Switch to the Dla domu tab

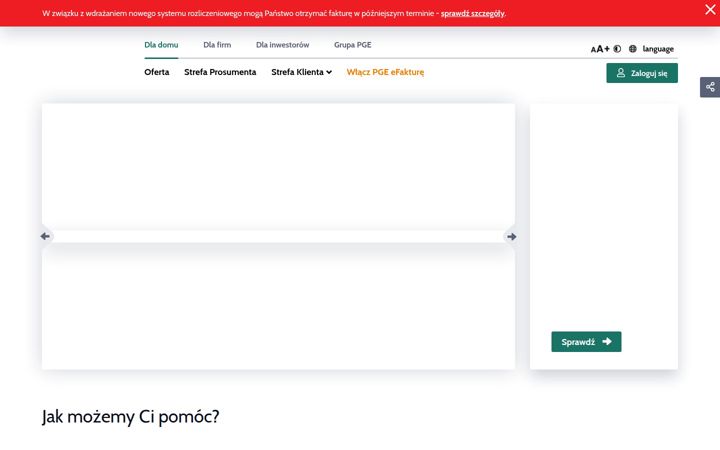[x=161, y=45]
